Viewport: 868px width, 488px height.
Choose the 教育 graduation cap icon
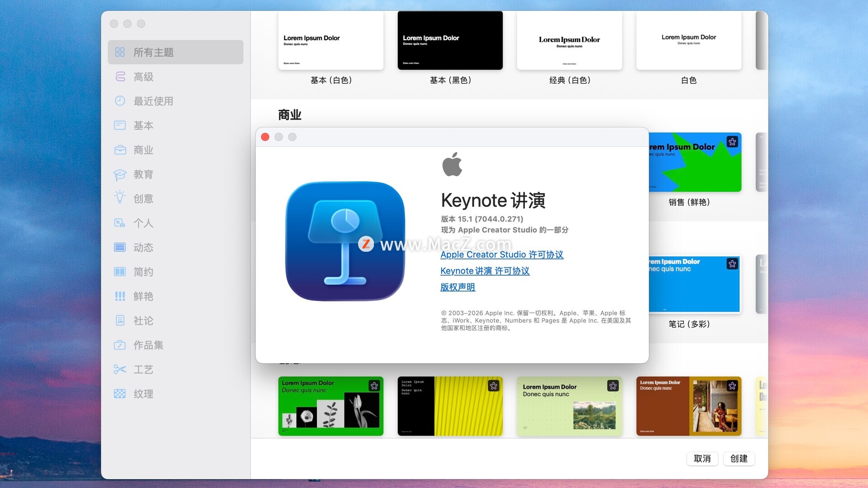pos(120,174)
